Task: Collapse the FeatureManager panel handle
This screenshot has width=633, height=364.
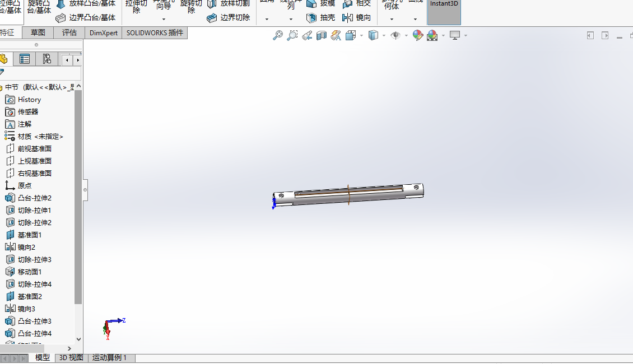Action: click(x=85, y=190)
